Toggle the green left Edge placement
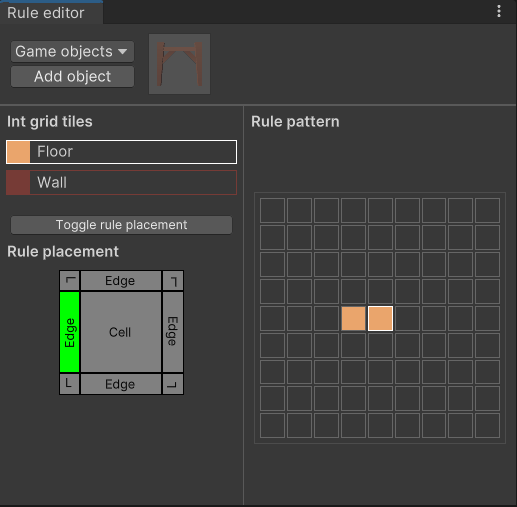Viewport: 517px width, 507px height. [x=70, y=332]
